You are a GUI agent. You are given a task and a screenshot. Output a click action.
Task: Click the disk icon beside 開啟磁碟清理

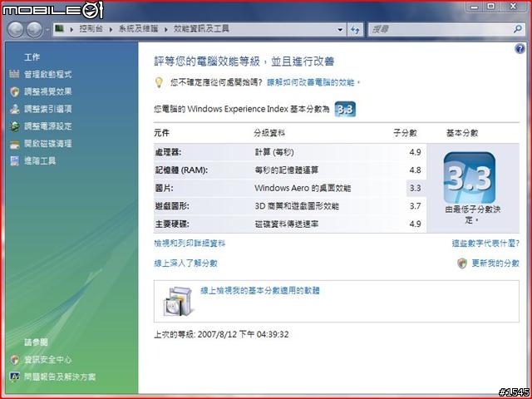point(14,144)
